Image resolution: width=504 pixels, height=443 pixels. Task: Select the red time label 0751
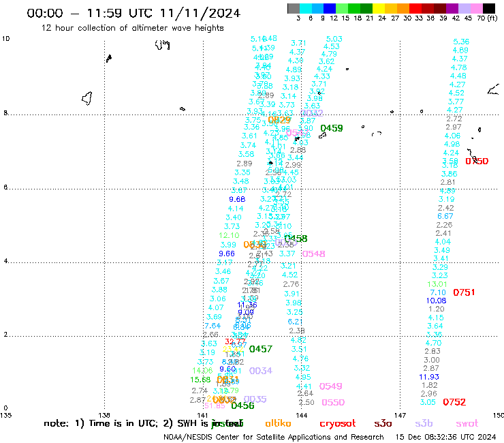pyautogui.click(x=464, y=292)
